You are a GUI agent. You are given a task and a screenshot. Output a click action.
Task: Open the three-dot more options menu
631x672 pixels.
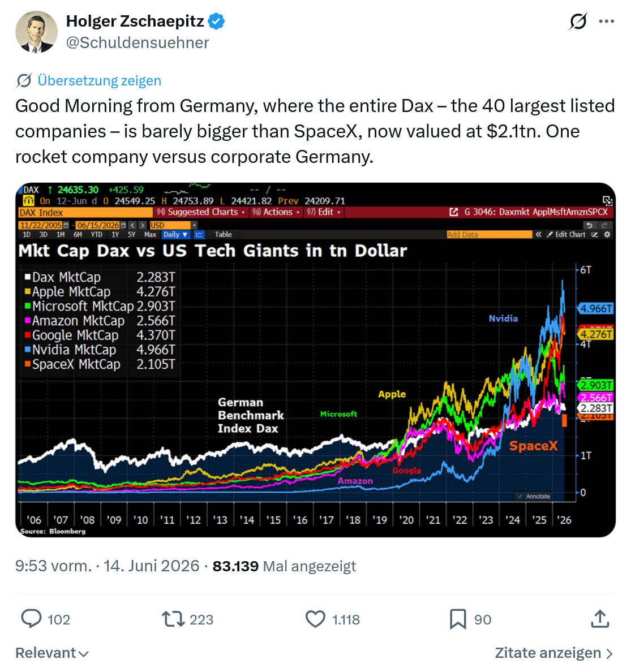pos(607,21)
